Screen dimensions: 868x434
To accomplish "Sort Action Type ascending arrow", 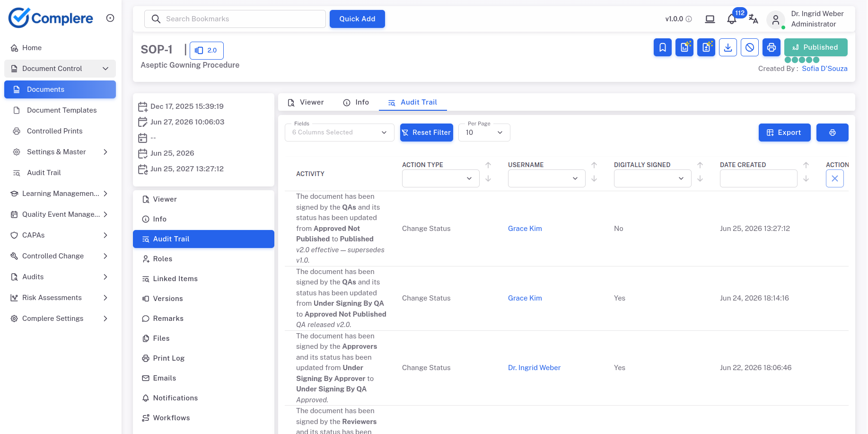I will pos(488,165).
